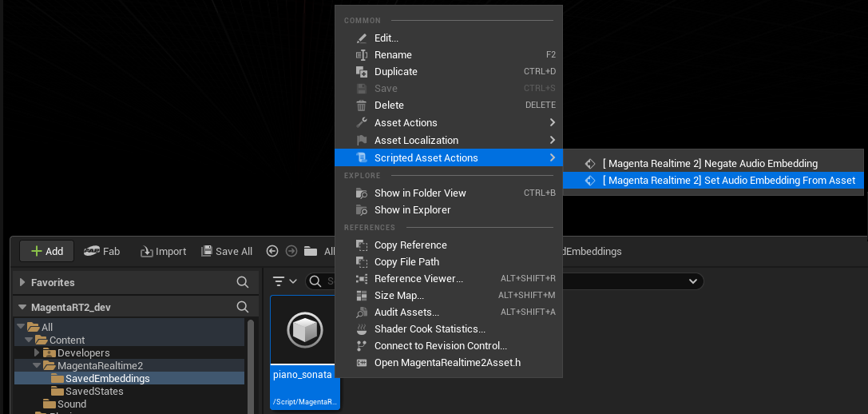Select Delete in the context menu
The image size is (868, 414).
[449, 105]
